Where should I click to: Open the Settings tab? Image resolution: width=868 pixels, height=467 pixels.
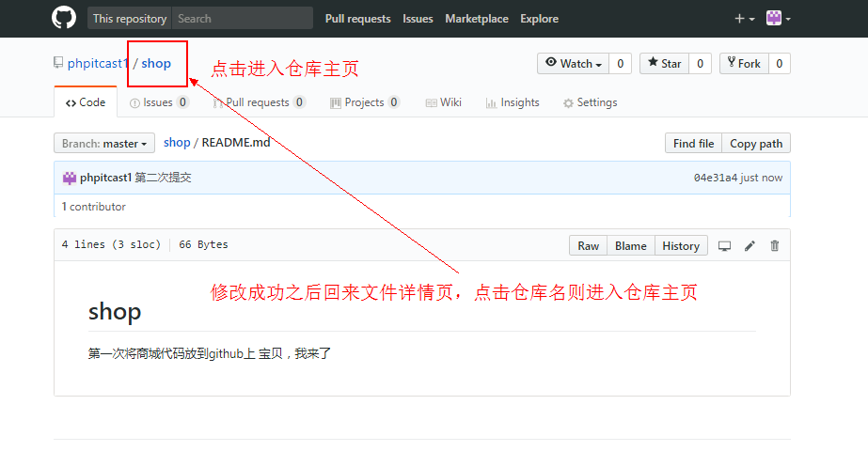pyautogui.click(x=590, y=102)
